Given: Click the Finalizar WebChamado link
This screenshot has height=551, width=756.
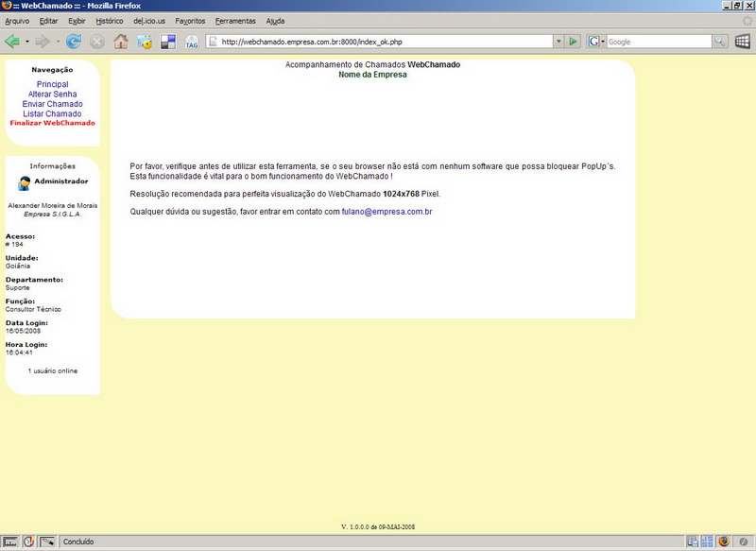Looking at the screenshot, I should tap(52, 123).
